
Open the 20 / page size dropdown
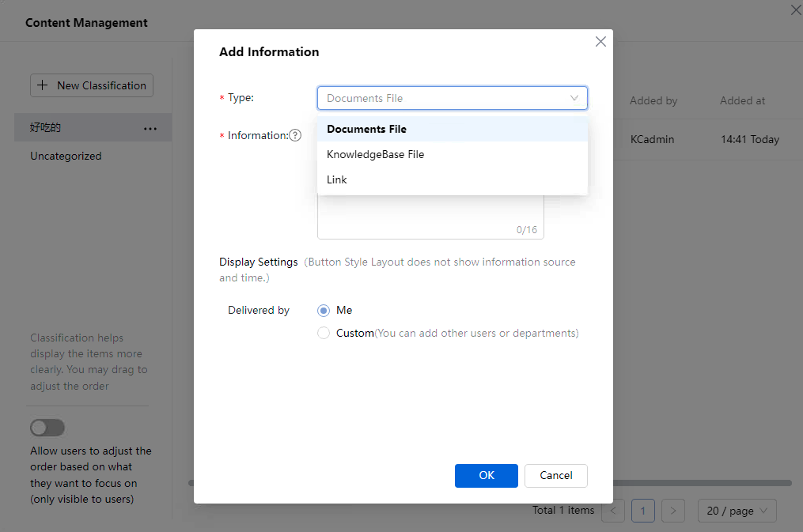click(x=737, y=511)
